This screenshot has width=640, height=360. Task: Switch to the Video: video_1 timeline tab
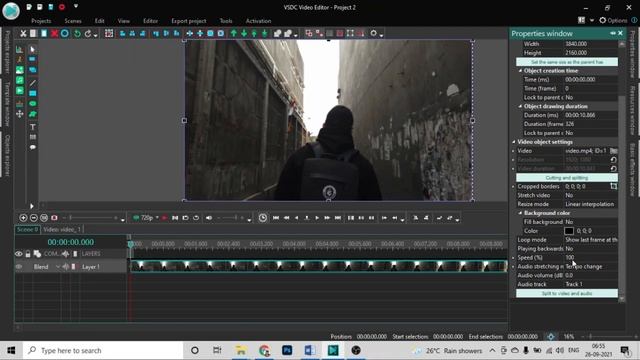coord(62,229)
